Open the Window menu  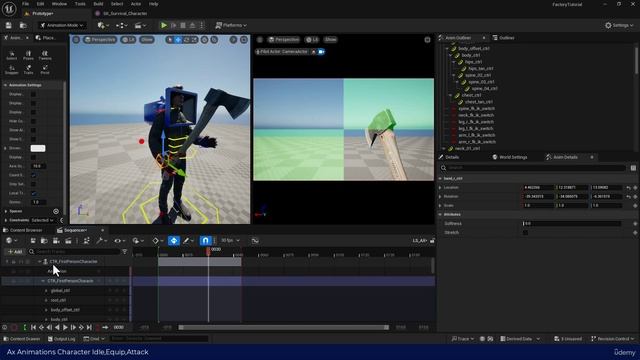[x=59, y=4]
